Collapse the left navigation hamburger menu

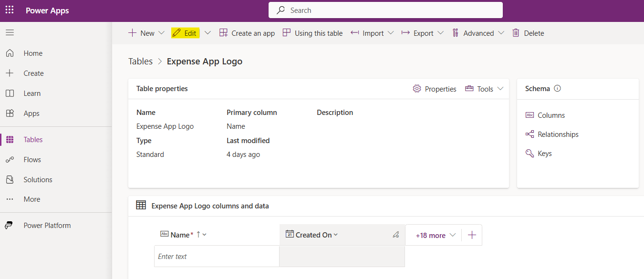coord(10,32)
